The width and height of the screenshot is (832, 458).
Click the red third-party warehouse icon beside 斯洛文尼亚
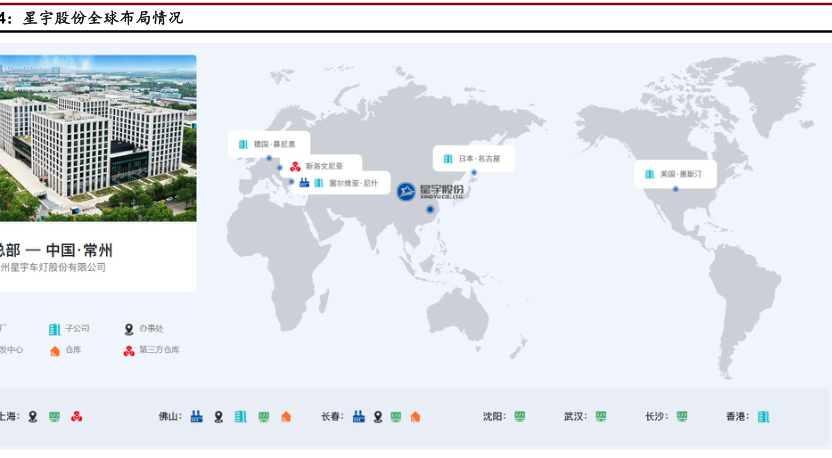295,166
